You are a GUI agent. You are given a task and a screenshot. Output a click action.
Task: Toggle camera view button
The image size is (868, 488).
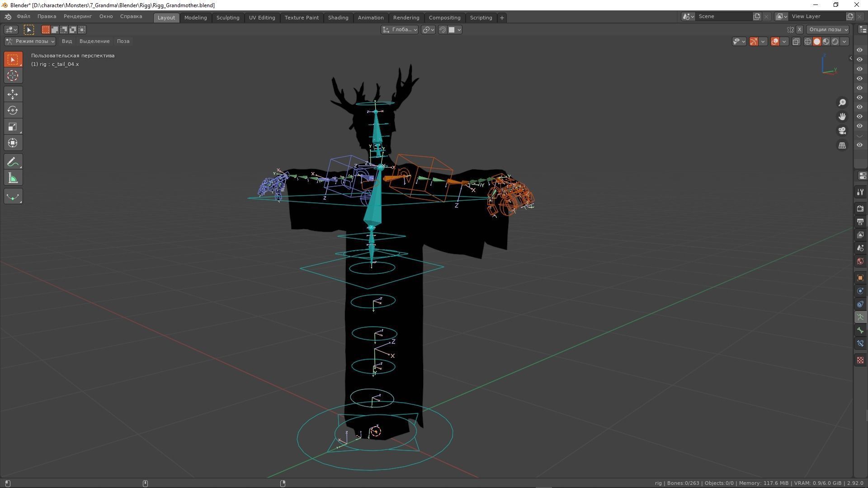[842, 131]
